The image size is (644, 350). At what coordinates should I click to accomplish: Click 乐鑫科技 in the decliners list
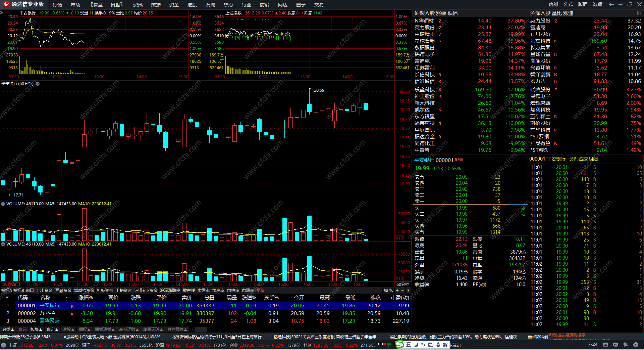424,90
